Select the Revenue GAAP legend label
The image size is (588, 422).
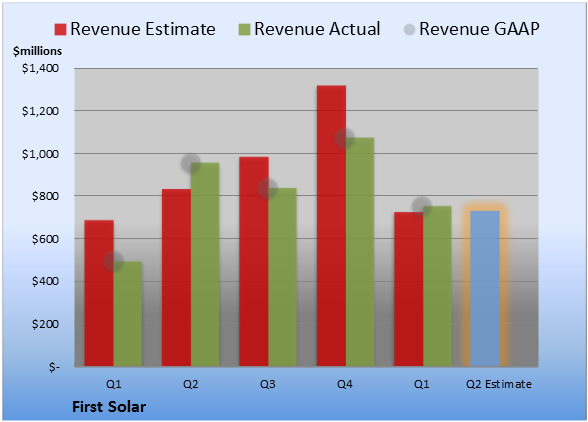[479, 29]
